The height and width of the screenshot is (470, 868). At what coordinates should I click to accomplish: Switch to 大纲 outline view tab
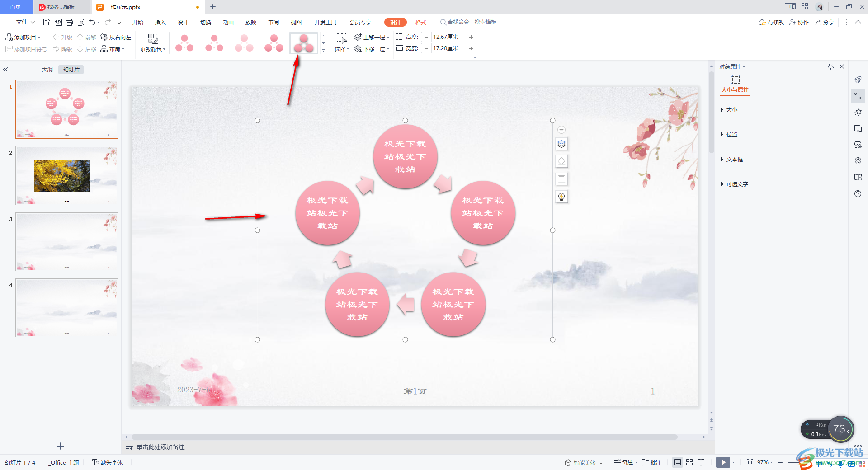point(47,70)
